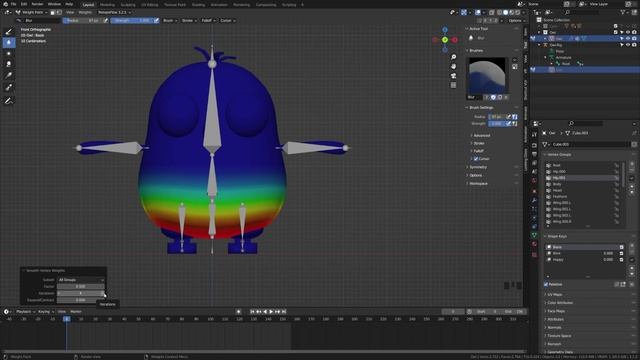640x360 pixels.
Task: Click the Blender logo icon
Action: [x=5, y=4]
